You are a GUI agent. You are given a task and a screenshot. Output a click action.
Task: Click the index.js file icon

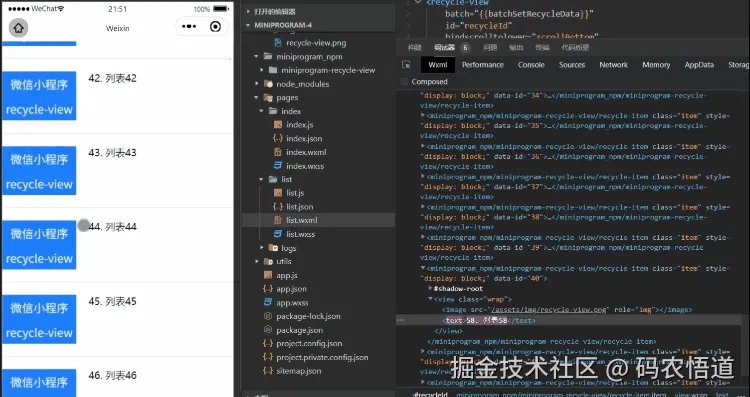click(x=277, y=124)
